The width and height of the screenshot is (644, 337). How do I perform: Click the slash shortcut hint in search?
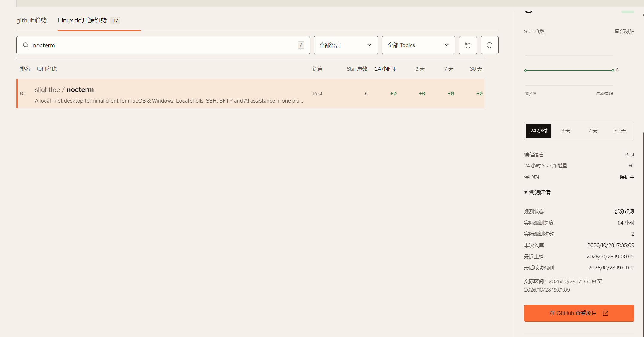[301, 45]
